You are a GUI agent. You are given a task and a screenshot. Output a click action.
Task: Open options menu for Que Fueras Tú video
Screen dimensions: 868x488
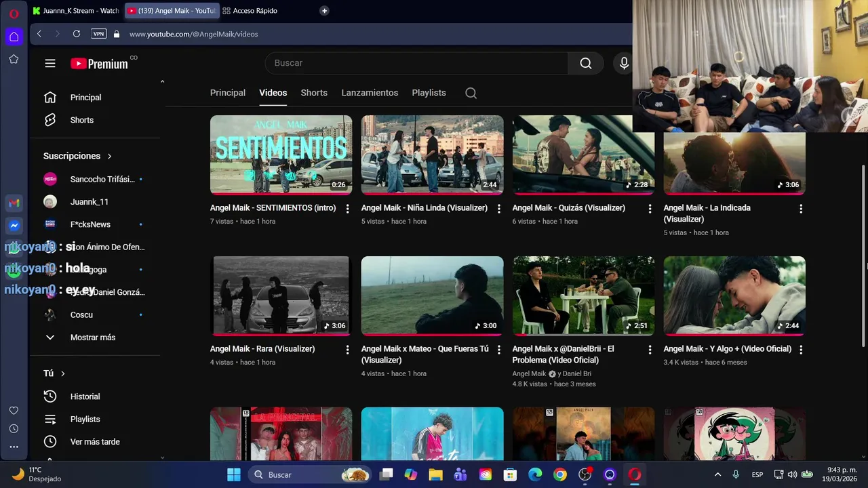click(498, 350)
